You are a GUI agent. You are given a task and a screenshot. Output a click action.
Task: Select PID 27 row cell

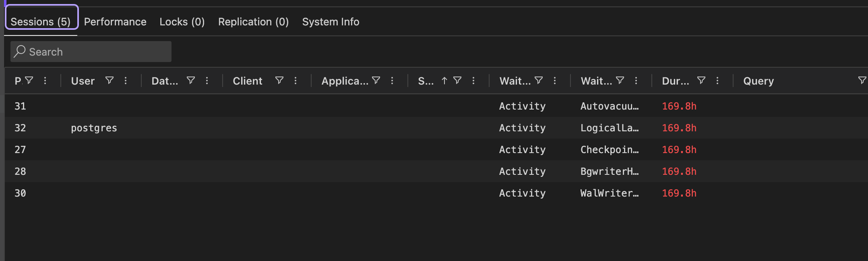pyautogui.click(x=20, y=149)
